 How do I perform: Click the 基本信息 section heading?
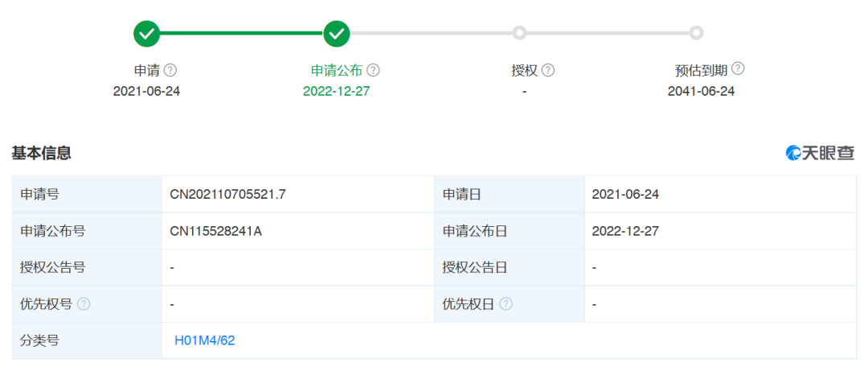click(42, 153)
